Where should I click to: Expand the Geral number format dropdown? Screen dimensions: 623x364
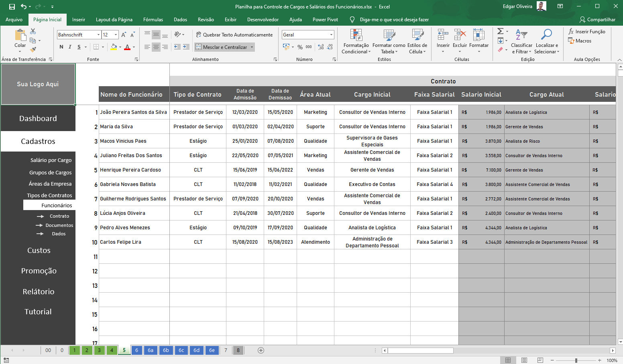(331, 35)
